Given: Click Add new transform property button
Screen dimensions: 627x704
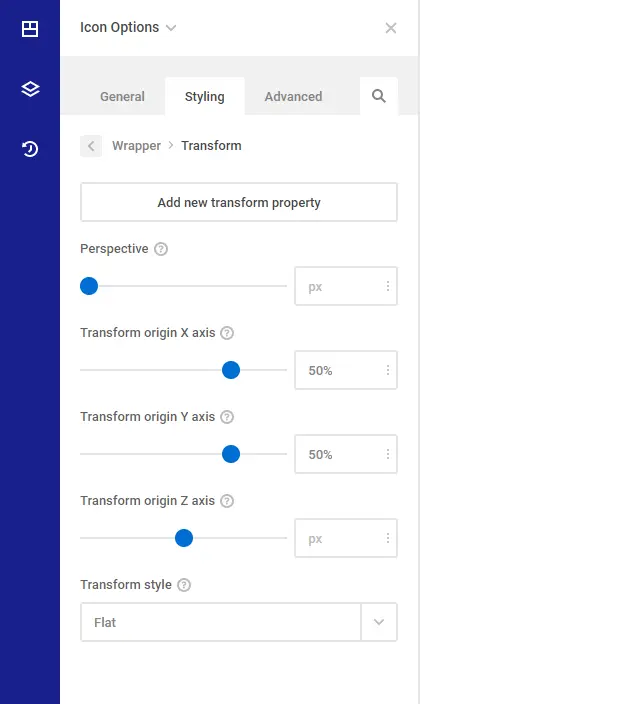Looking at the screenshot, I should click(239, 202).
